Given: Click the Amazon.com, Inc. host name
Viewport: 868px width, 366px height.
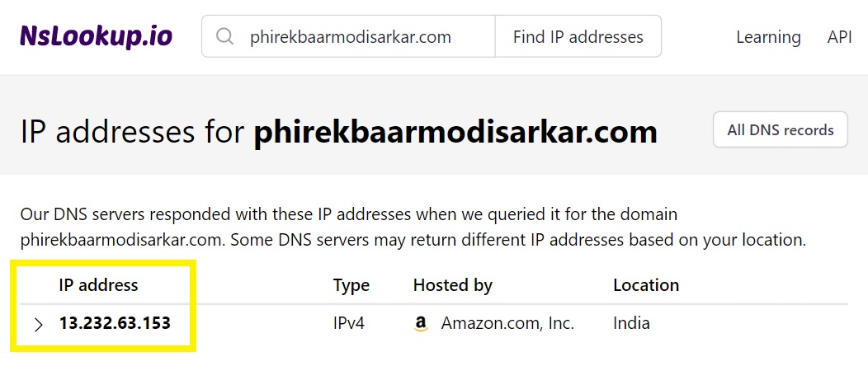Looking at the screenshot, I should click(507, 323).
